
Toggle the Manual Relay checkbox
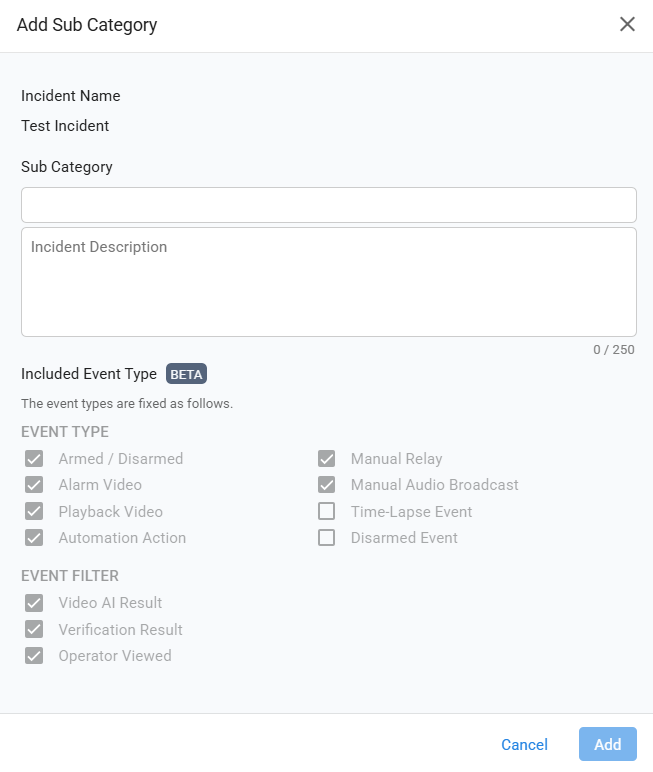326,459
